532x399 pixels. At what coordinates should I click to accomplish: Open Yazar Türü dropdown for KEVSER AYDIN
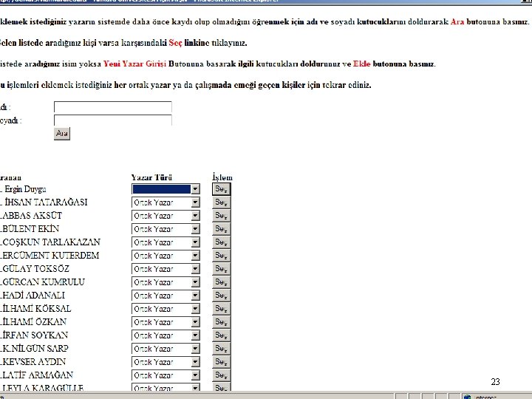click(166, 362)
